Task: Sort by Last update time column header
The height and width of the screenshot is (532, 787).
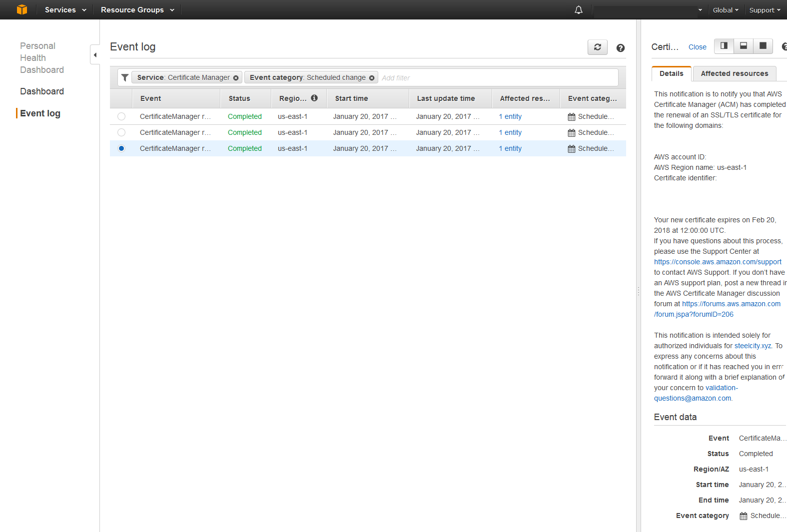Action: click(x=450, y=98)
